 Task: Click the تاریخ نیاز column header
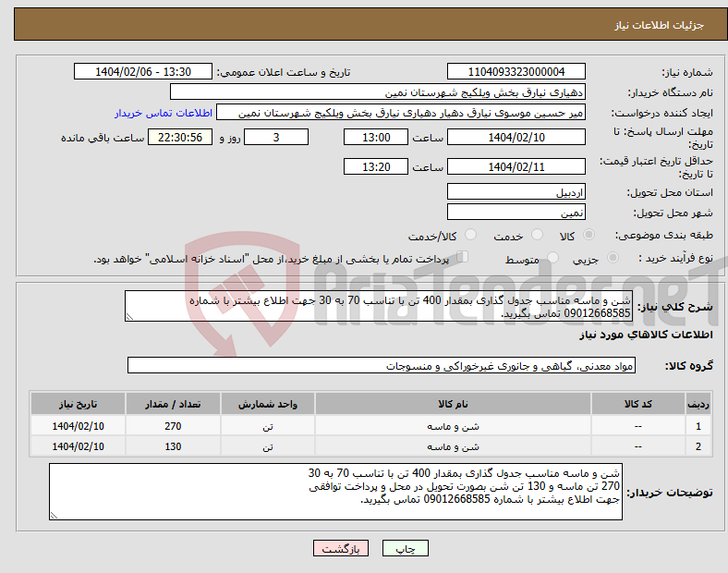(78, 404)
